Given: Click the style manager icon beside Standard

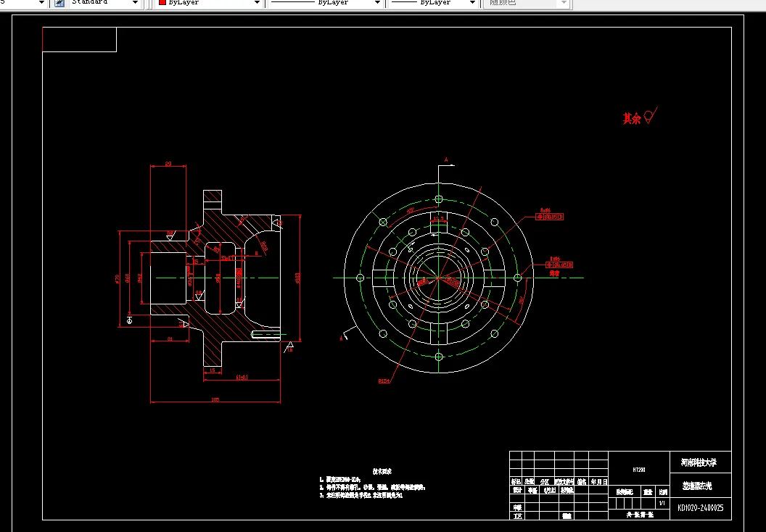Looking at the screenshot, I should tap(59, 2).
